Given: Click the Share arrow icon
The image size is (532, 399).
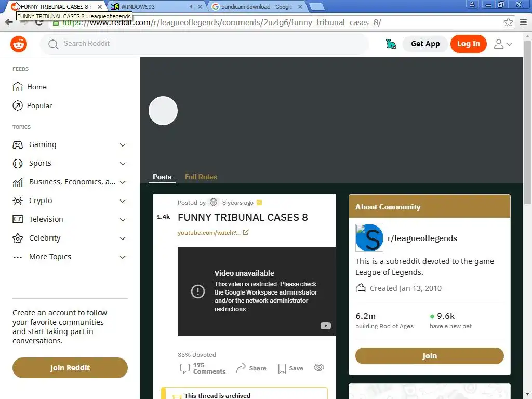Looking at the screenshot, I should pos(241,368).
